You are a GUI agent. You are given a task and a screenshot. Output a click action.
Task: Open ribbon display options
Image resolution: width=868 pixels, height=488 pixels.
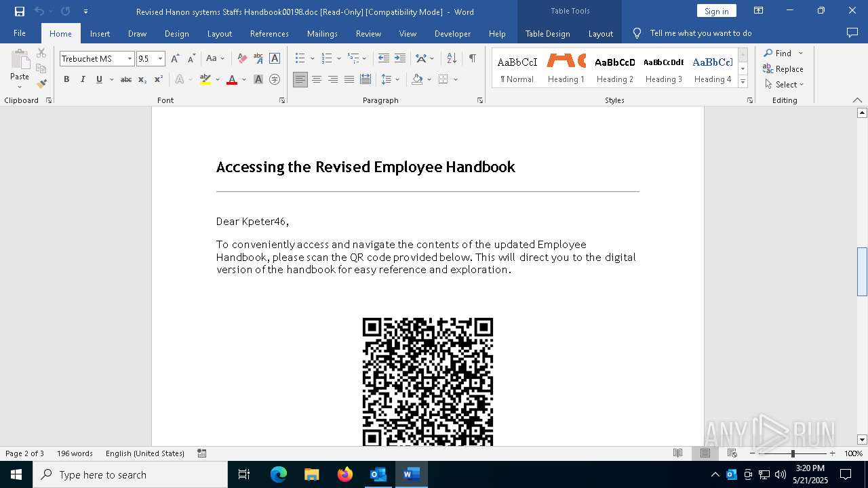click(759, 11)
